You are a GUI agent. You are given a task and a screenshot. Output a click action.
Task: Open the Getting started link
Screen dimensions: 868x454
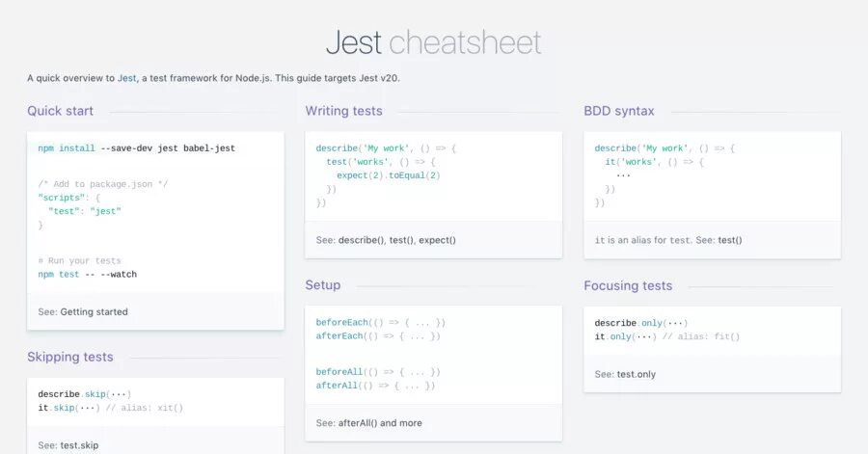click(95, 312)
